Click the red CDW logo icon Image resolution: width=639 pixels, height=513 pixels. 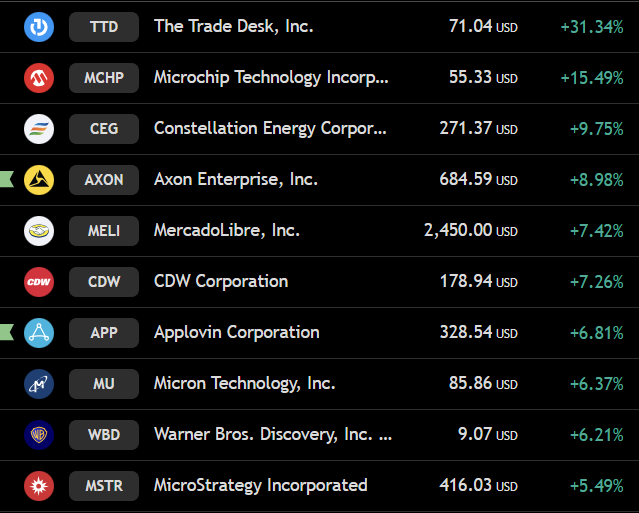pos(39,282)
